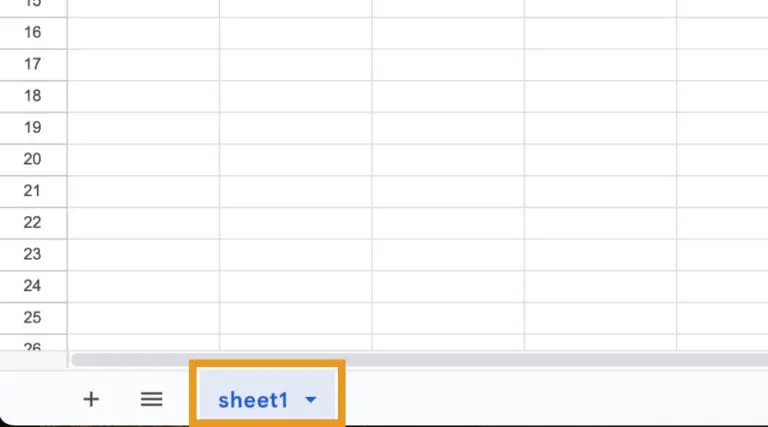Click row header 21
768x427 pixels.
pos(33,191)
